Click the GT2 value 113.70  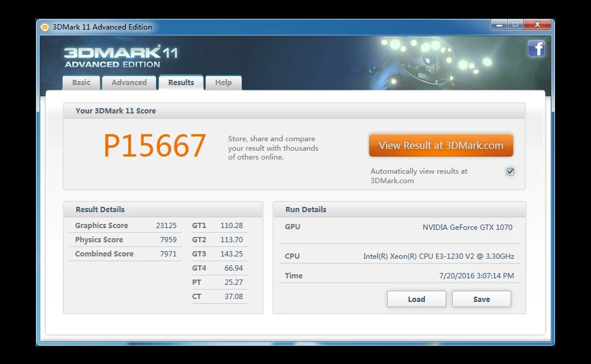[232, 240]
